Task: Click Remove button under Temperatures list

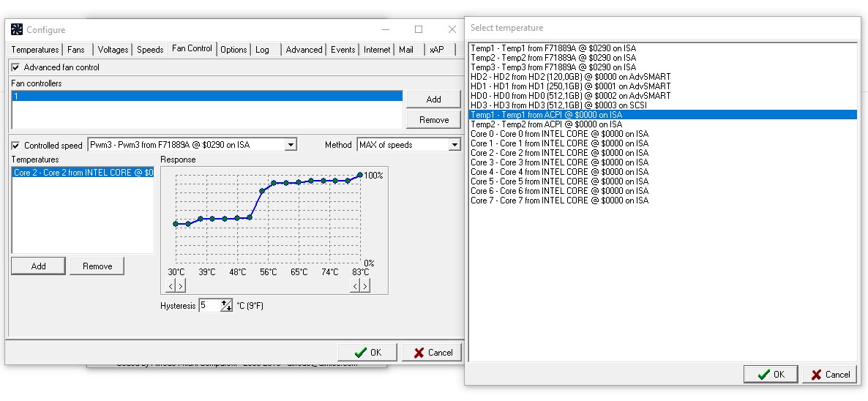Action: (x=97, y=266)
